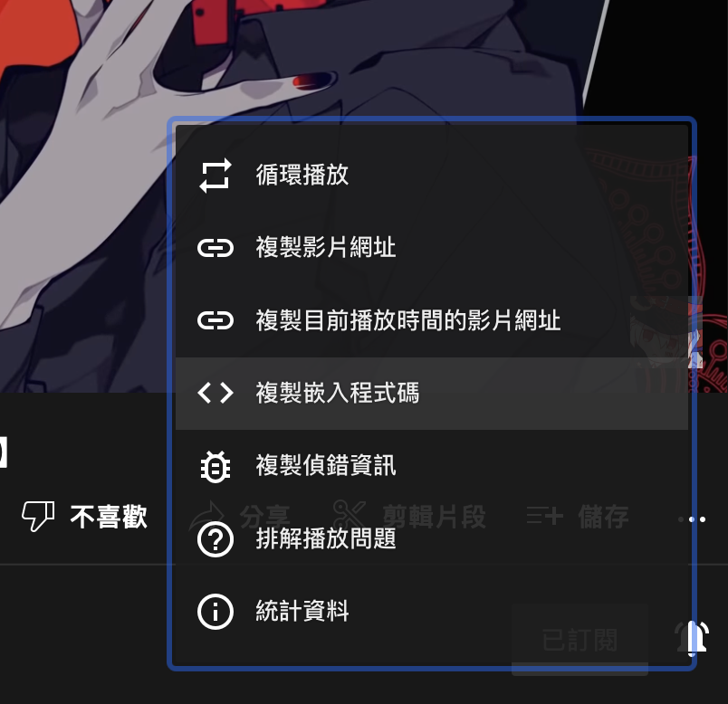Click the loop arrows icon
The image size is (728, 704).
tap(215, 176)
